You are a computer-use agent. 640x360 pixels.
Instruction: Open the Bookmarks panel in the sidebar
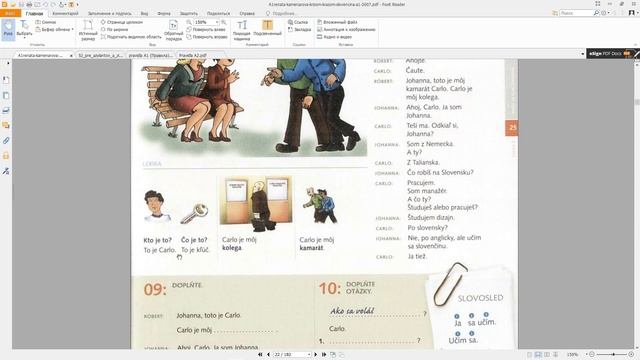point(6,80)
